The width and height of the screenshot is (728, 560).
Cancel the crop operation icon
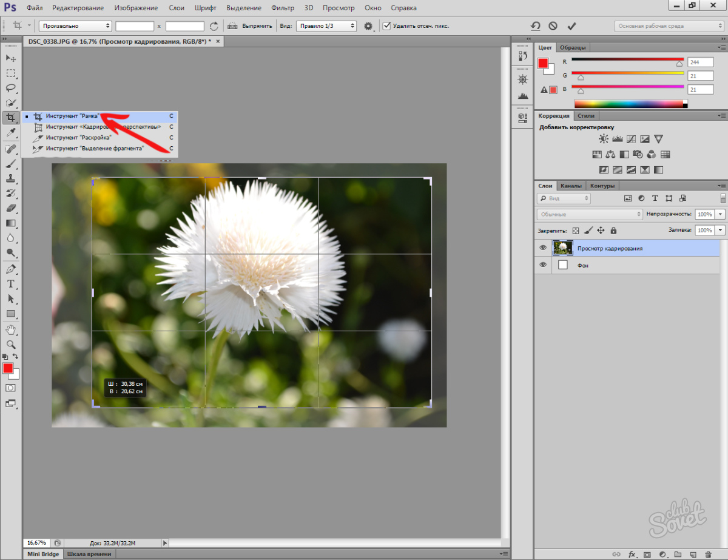(x=553, y=26)
